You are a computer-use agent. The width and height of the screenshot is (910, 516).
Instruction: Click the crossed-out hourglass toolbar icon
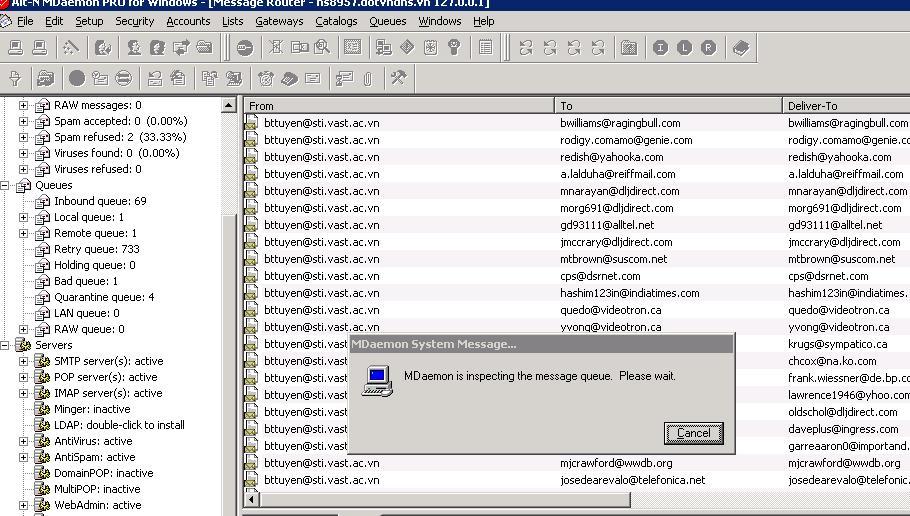(276, 48)
